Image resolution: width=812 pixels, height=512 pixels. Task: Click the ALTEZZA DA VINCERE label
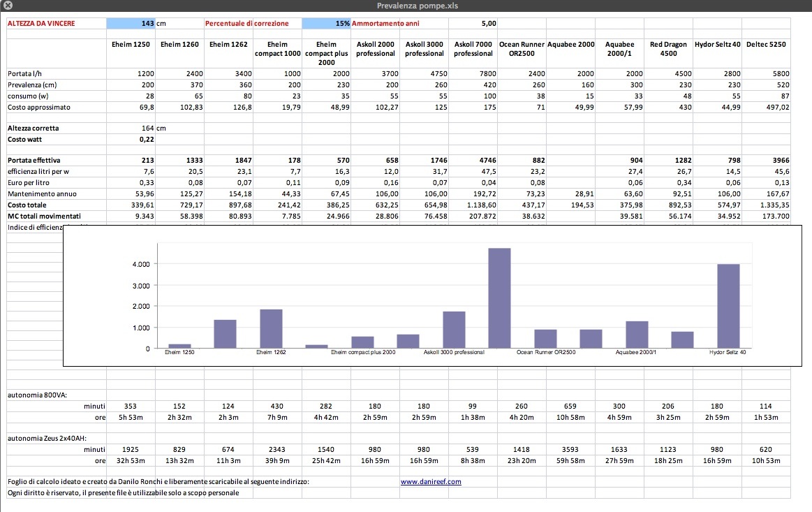(41, 23)
